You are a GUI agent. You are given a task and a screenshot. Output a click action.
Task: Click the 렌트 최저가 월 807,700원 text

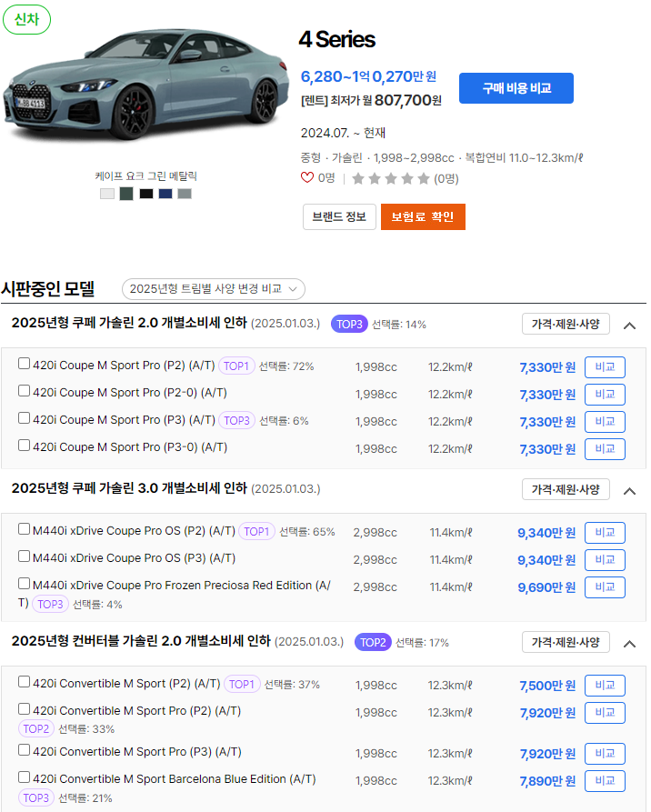tap(371, 100)
